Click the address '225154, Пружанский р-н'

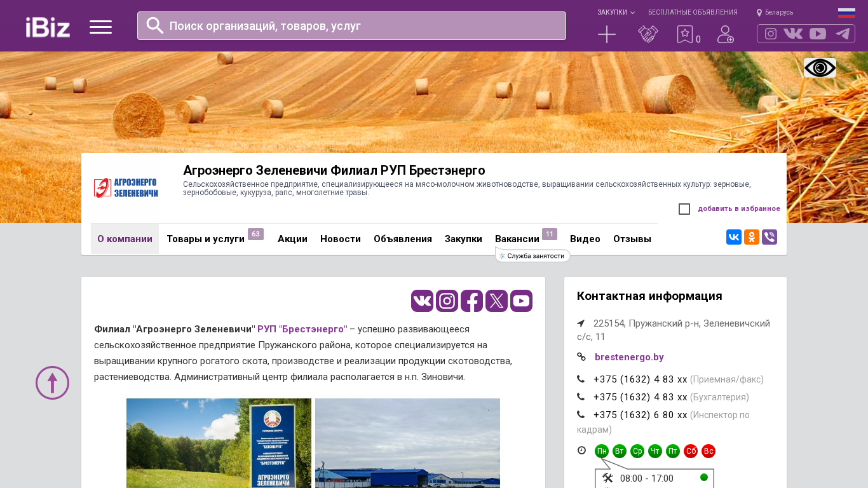(x=674, y=330)
